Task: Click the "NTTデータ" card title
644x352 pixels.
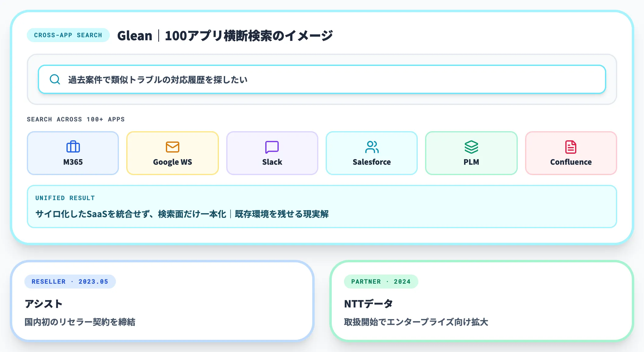Action: pos(368,304)
